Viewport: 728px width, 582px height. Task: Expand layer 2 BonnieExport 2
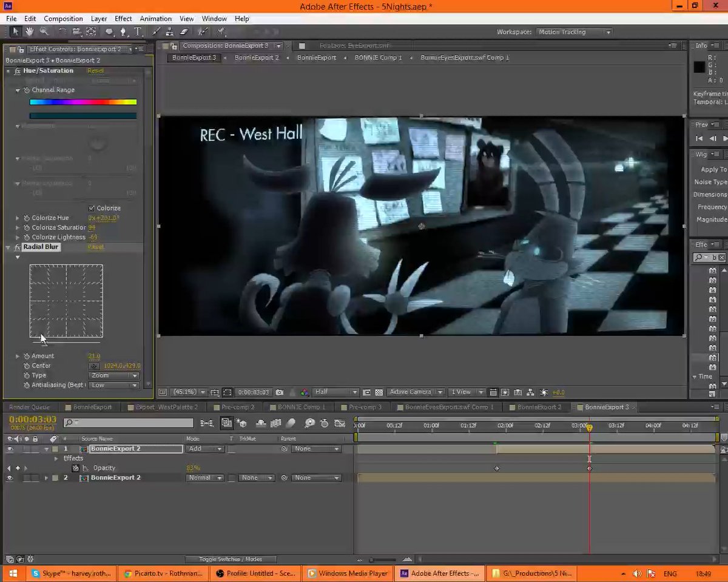[x=46, y=478]
